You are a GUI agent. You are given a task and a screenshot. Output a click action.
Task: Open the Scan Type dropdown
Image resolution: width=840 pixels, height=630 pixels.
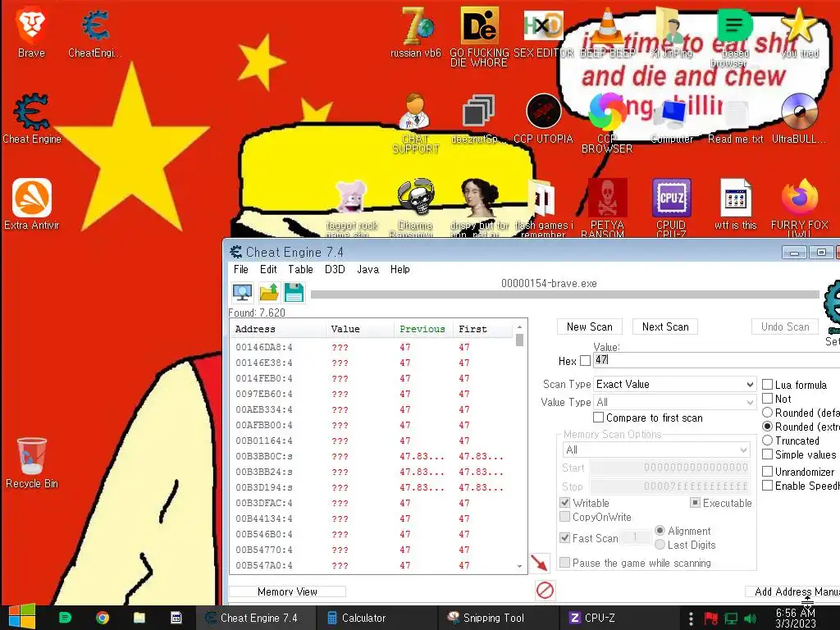point(674,384)
